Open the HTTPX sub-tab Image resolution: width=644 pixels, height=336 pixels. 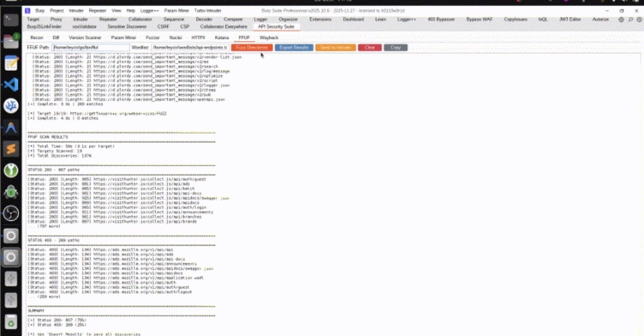click(x=198, y=37)
